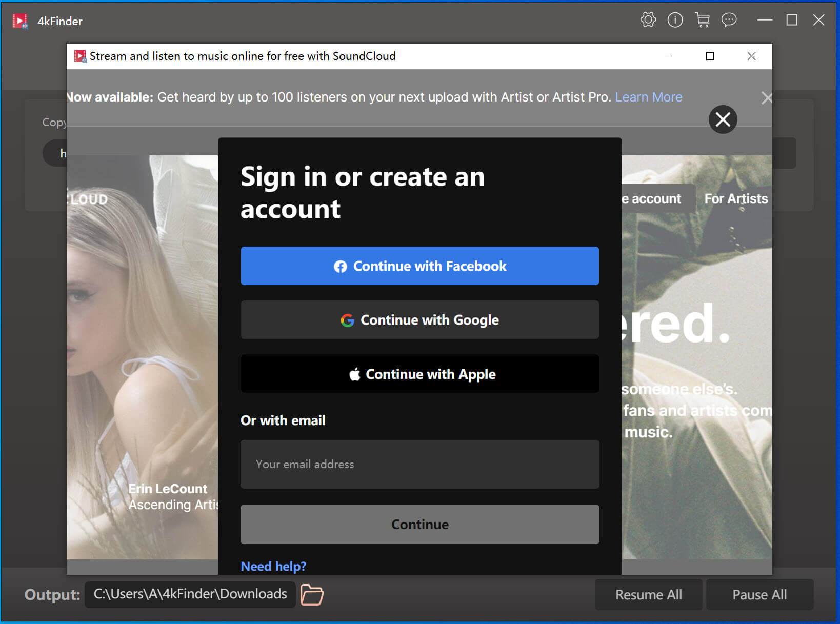Screen dimensions: 840x624
Task: Open the feedback chat bubble icon
Action: 729,20
